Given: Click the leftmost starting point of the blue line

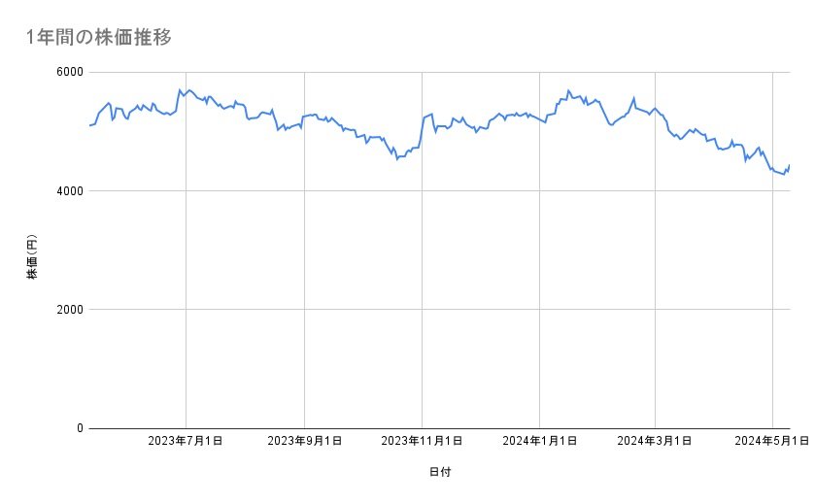Looking at the screenshot, I should click(x=89, y=125).
